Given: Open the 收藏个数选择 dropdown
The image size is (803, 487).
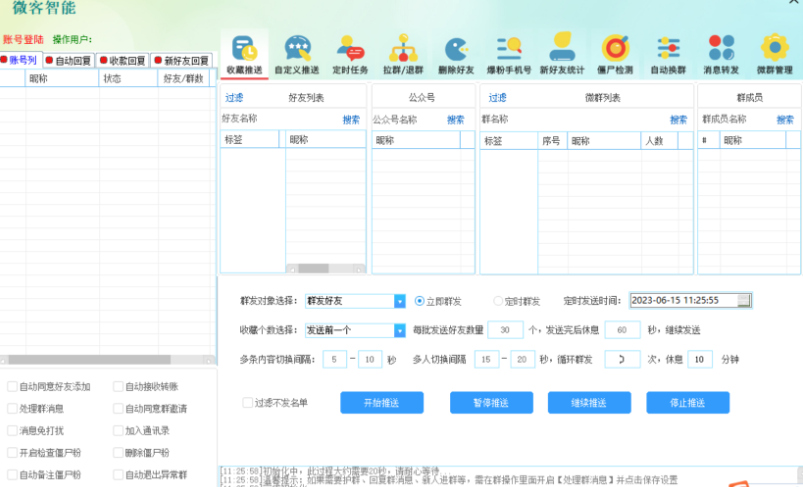Looking at the screenshot, I should click(400, 330).
